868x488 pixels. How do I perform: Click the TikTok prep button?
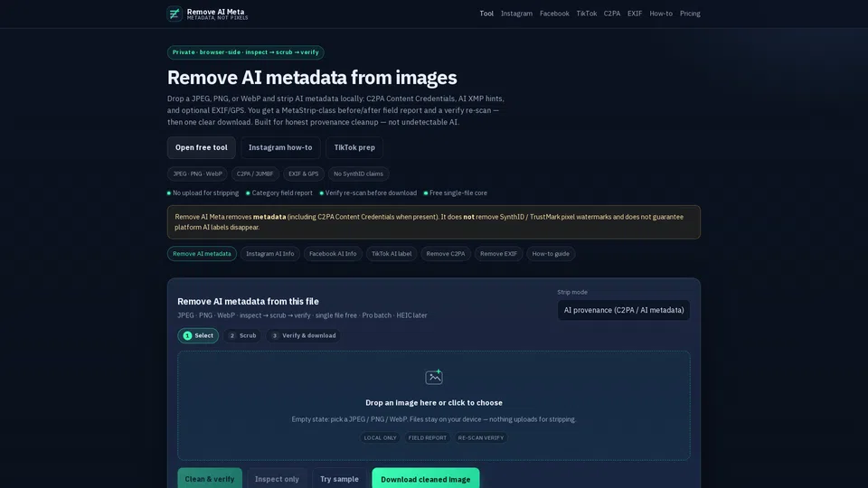point(354,147)
